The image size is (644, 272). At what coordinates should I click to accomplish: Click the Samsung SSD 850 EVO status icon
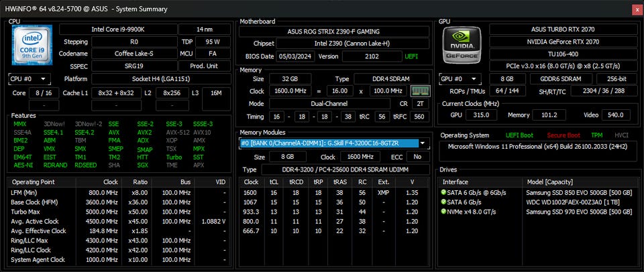pyautogui.click(x=443, y=193)
